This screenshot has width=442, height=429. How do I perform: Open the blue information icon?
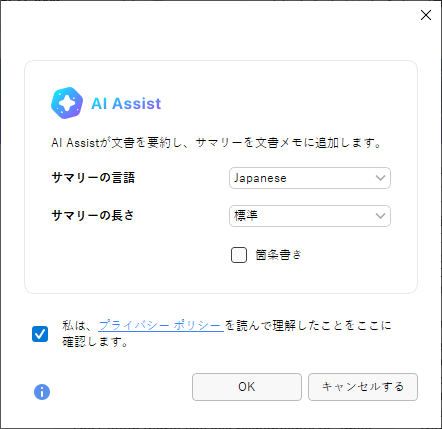point(42,392)
